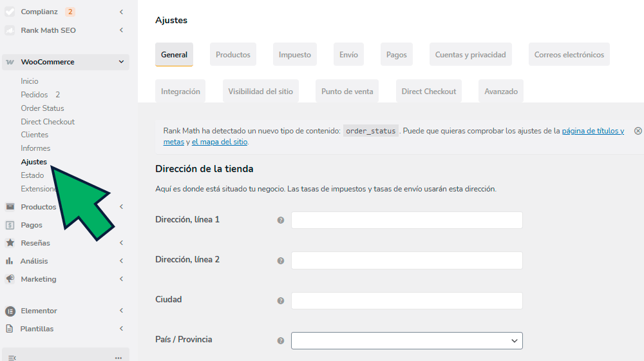This screenshot has width=644, height=361.
Task: Open the Avanzado tab
Action: (x=501, y=91)
